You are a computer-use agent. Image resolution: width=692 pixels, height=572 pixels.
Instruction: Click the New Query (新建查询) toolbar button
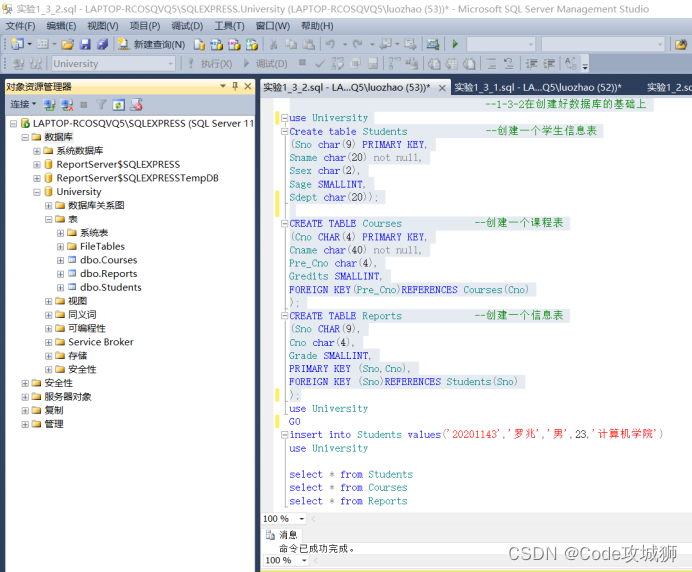tap(151, 44)
